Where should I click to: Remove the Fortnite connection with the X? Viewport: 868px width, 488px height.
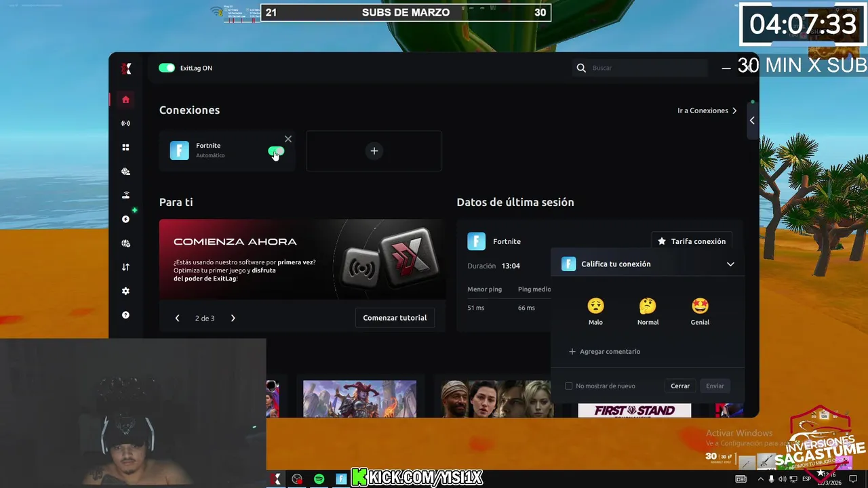288,139
